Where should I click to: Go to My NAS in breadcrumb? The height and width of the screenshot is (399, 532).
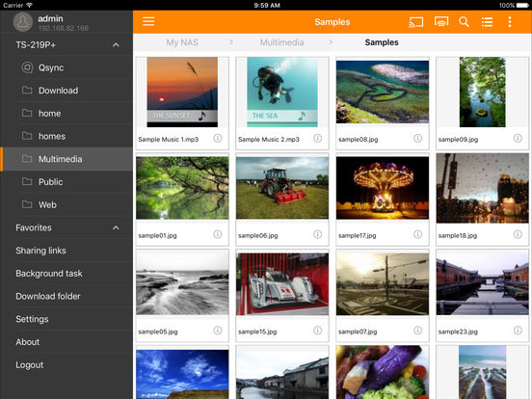pyautogui.click(x=182, y=42)
